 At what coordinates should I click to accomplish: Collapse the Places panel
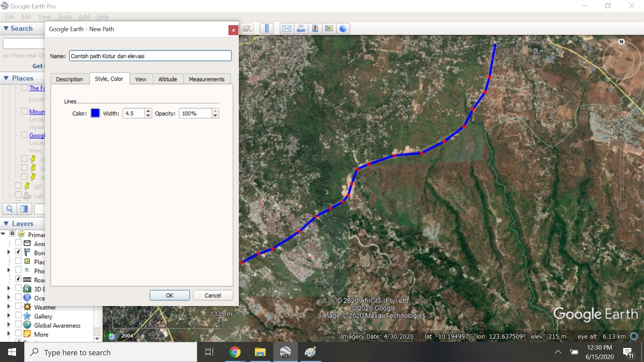click(x=6, y=78)
